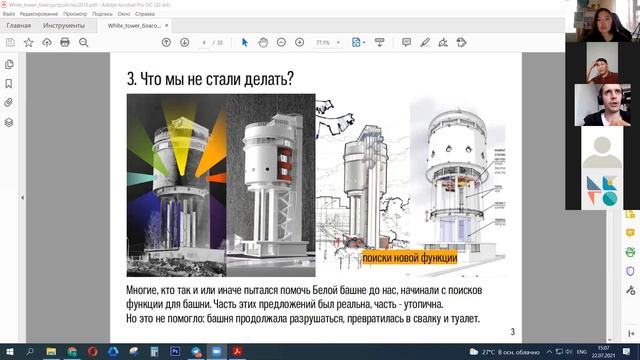Click the white tower model image
The width and height of the screenshot is (640, 360).
[271, 185]
